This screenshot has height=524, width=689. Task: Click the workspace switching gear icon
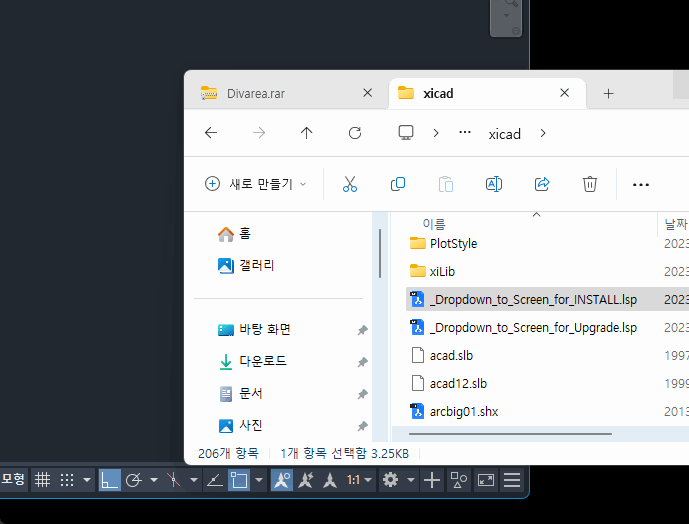tap(390, 480)
